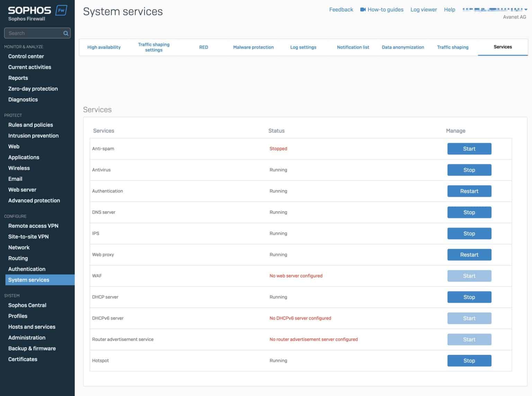Viewport: 532px width, 396px height.
Task: Click the video camera icon beside How-to guides
Action: click(x=362, y=9)
